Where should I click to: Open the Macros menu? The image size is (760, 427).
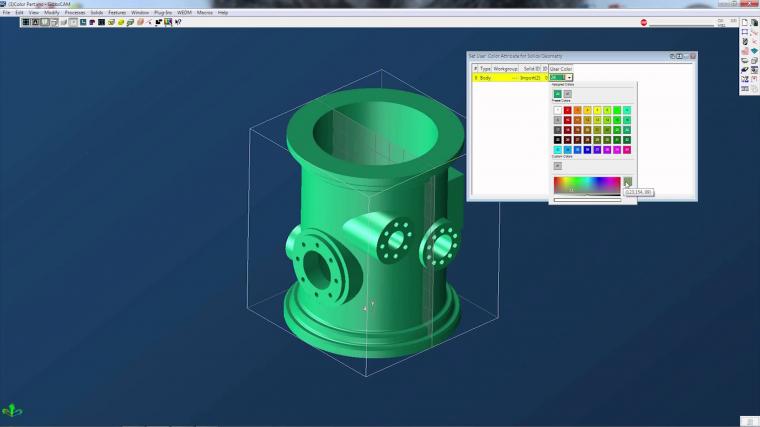(205, 13)
